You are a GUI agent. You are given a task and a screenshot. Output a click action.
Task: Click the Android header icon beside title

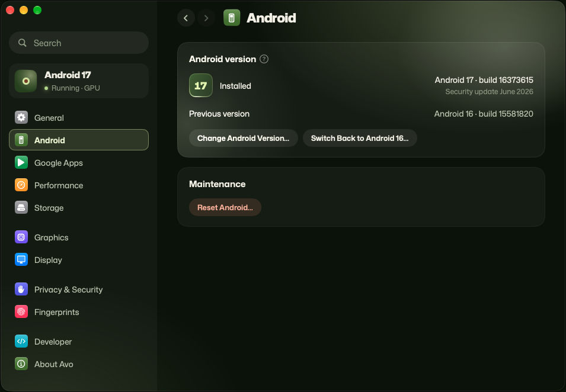click(x=232, y=18)
